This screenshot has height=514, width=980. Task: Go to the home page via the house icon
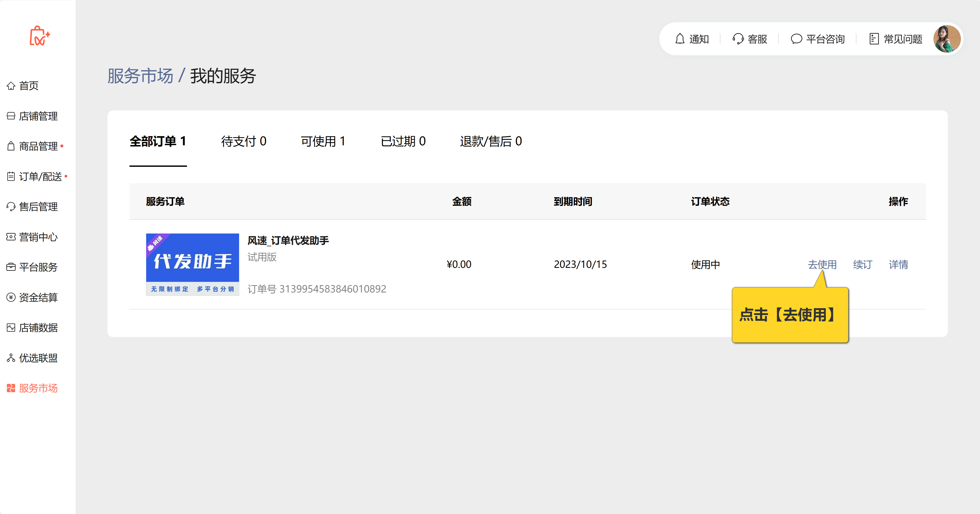11,86
